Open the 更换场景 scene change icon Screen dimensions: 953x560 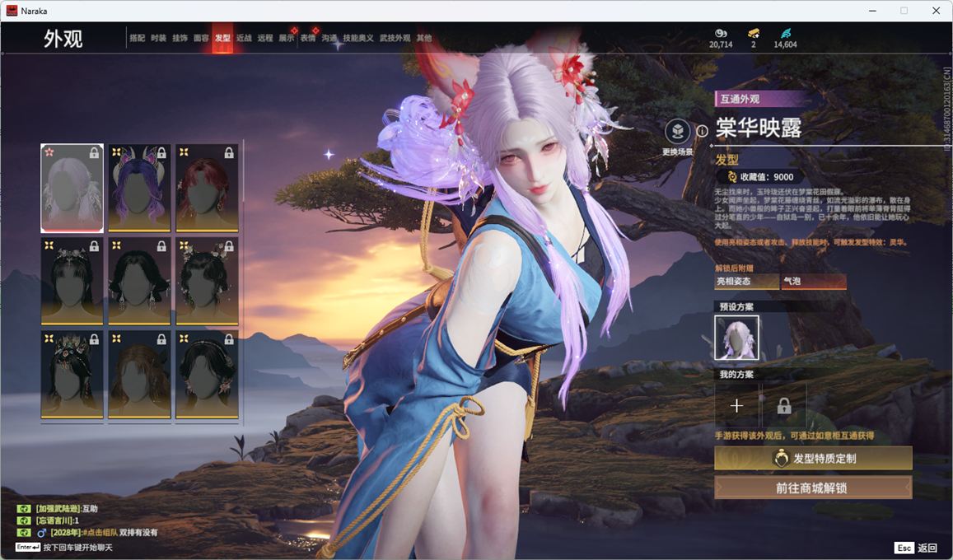[x=678, y=131]
